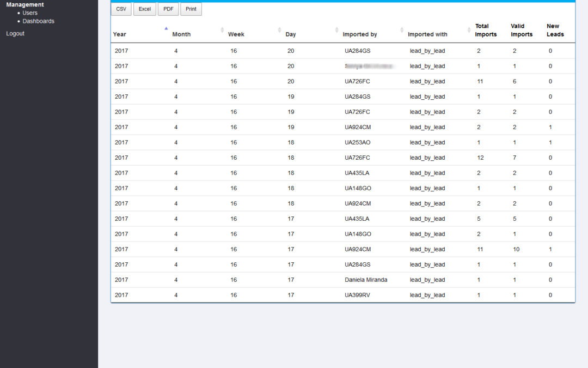588x368 pixels.
Task: Sort by the Valid Imports header
Action: pos(522,30)
